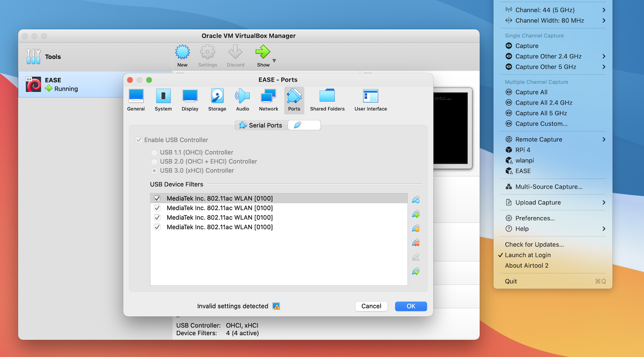Uncheck the second MediaTek filter checkbox
This screenshot has height=357, width=644.
(157, 208)
